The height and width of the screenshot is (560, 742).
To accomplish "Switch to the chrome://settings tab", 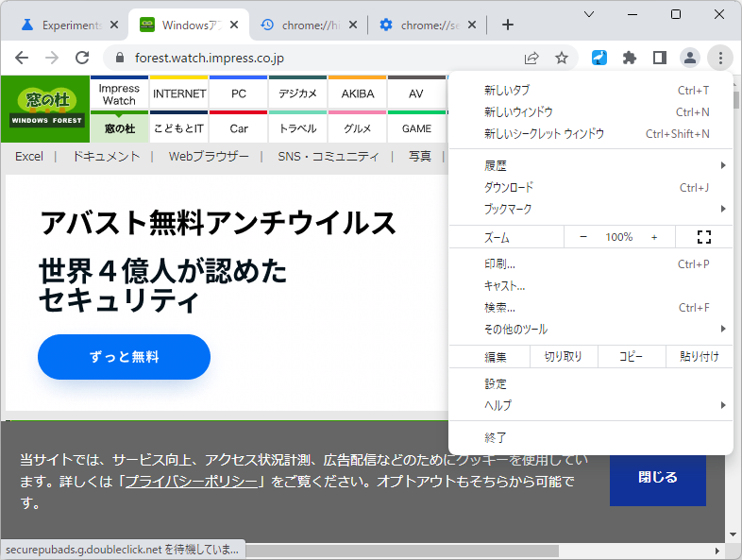I will (426, 25).
